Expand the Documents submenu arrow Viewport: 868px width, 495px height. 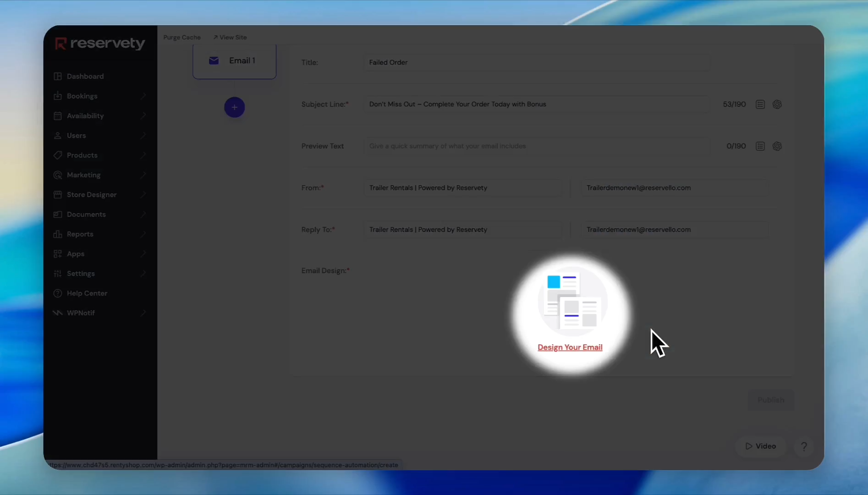tap(143, 214)
